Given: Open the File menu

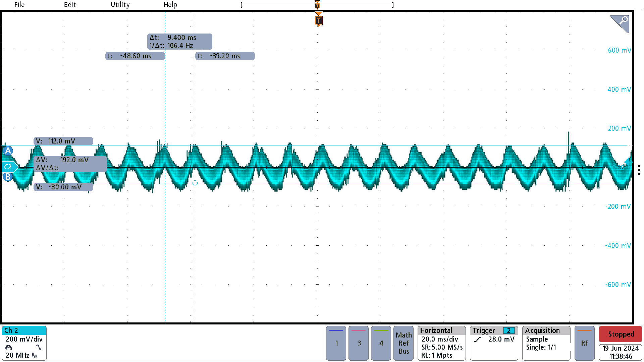Looking at the screenshot, I should pyautogui.click(x=19, y=5).
